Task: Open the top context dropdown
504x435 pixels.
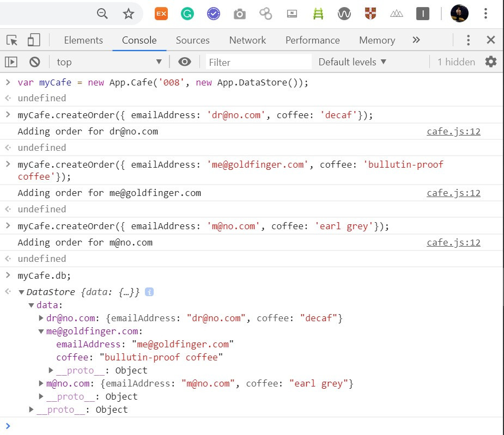Action: click(110, 62)
